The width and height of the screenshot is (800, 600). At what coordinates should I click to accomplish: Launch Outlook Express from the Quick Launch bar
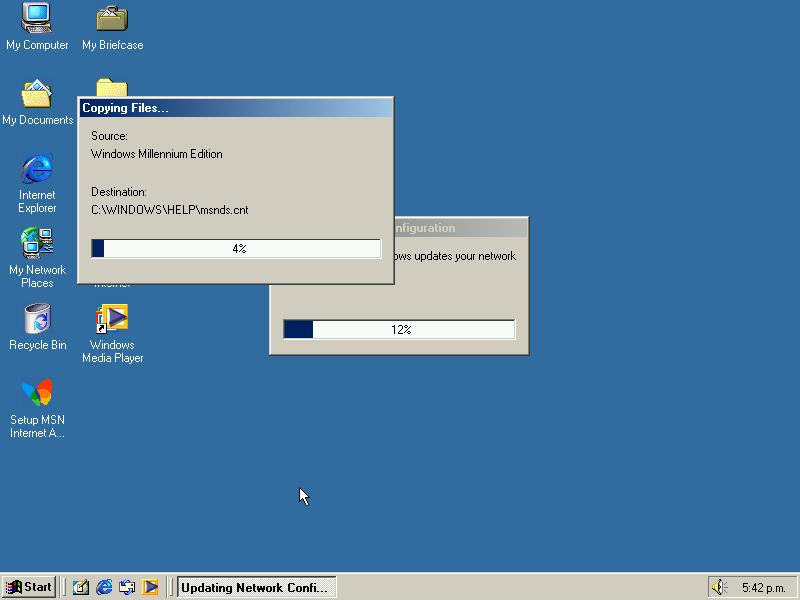(x=127, y=587)
